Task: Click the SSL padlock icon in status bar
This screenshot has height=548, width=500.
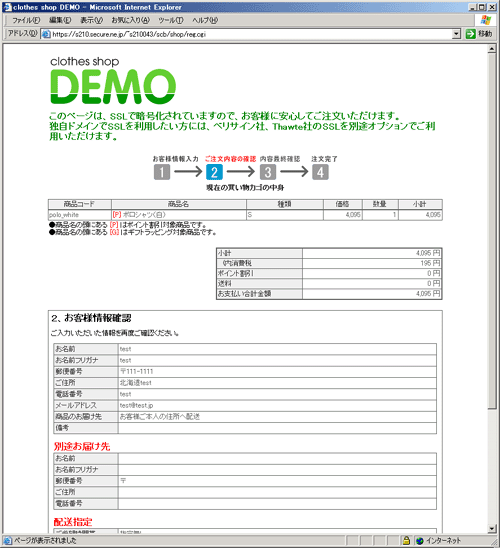Action: click(406, 541)
